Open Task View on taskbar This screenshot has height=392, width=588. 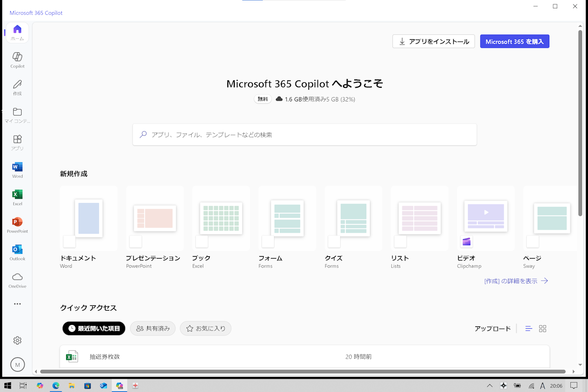click(x=23, y=386)
